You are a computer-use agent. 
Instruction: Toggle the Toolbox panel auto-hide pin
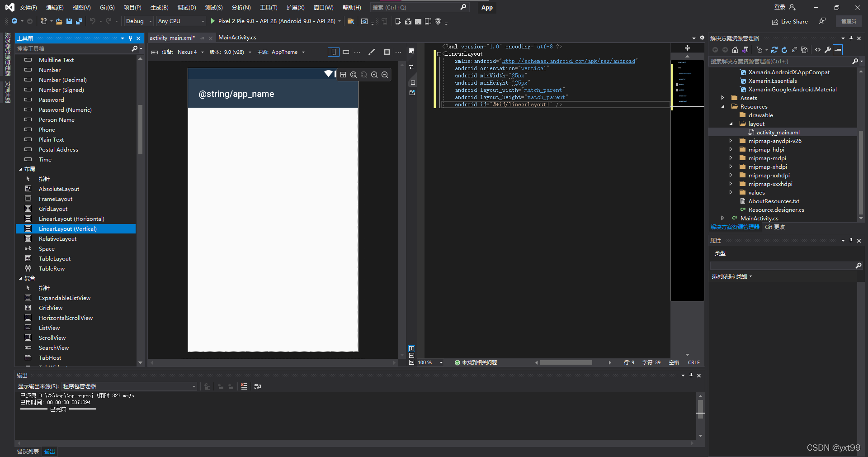[130, 38]
